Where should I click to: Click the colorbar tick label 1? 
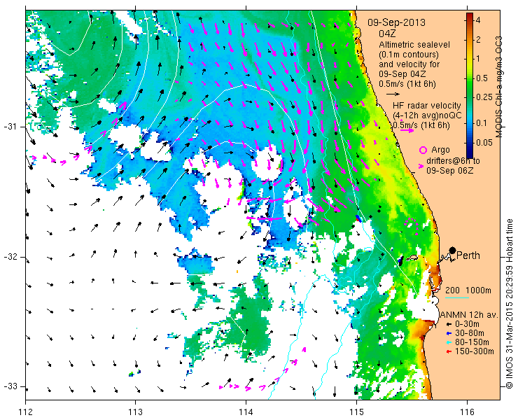478,59
